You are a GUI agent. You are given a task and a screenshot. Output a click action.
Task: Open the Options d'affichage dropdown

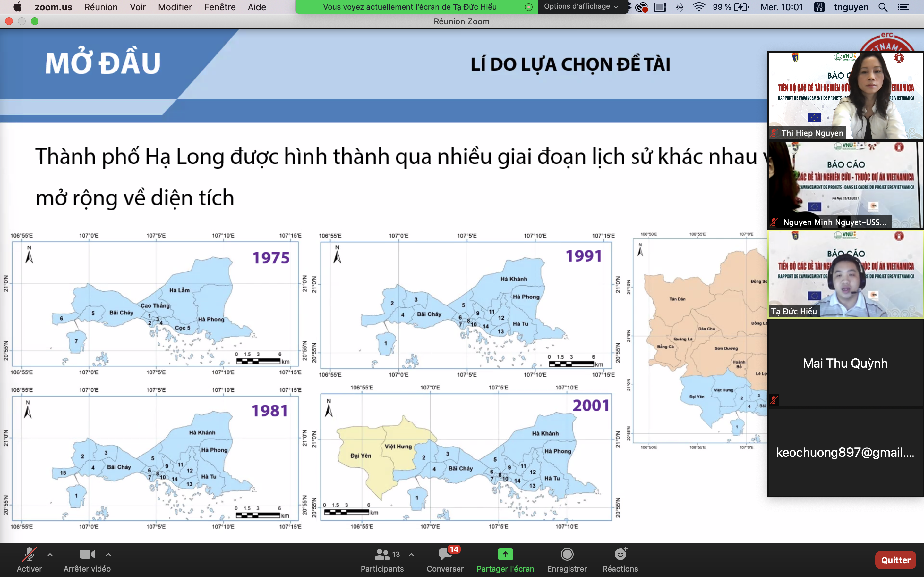581,6
